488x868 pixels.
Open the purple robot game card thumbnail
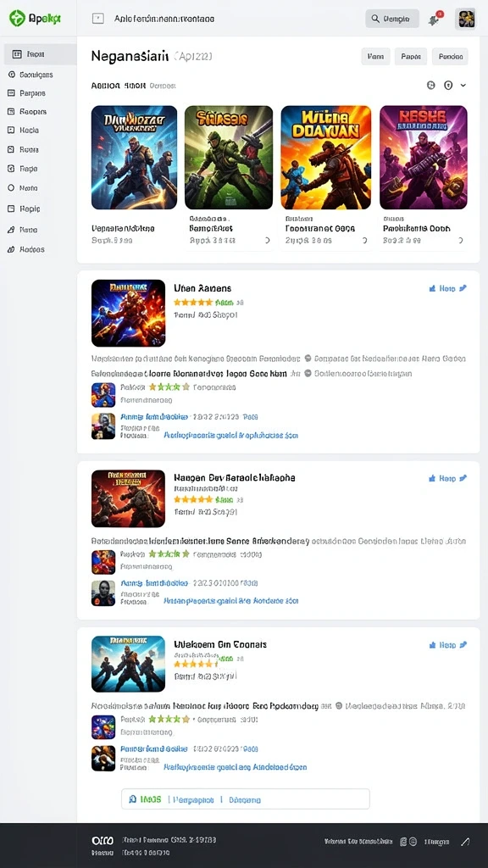pos(424,157)
